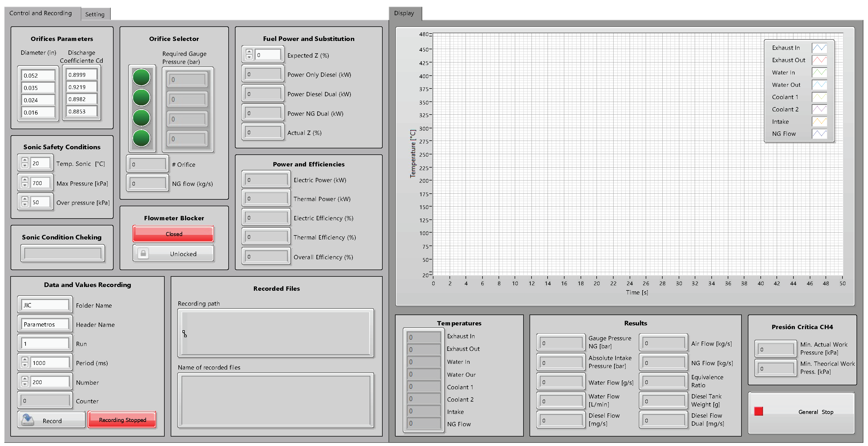Click the Record button disk icon

coord(28,420)
